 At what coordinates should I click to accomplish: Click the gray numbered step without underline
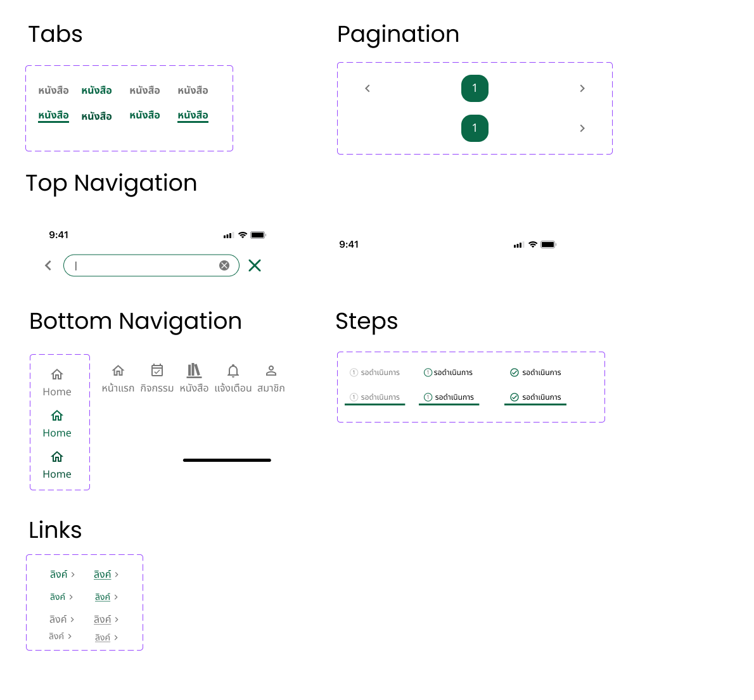pos(375,372)
